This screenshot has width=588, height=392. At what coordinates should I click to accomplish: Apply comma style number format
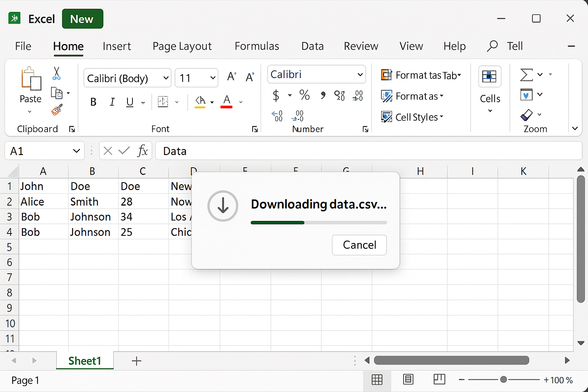point(323,95)
